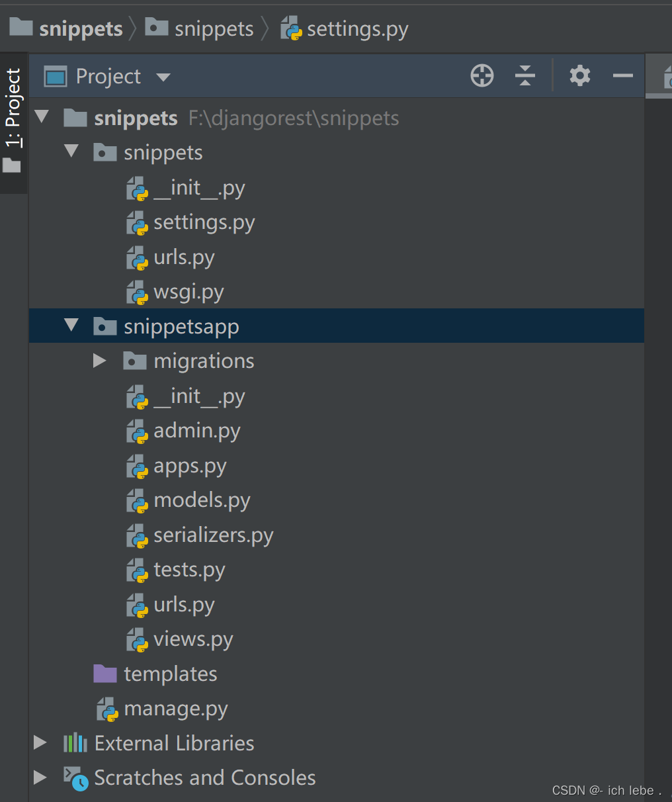Select serializers.py file
Image resolution: width=672 pixels, height=802 pixels.
[x=337, y=535]
